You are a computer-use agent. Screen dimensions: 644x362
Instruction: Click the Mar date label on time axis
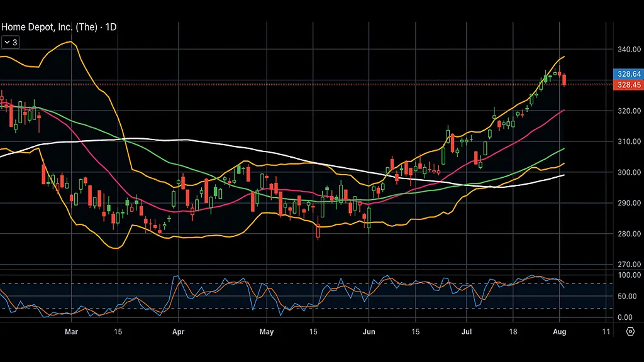[x=72, y=332]
